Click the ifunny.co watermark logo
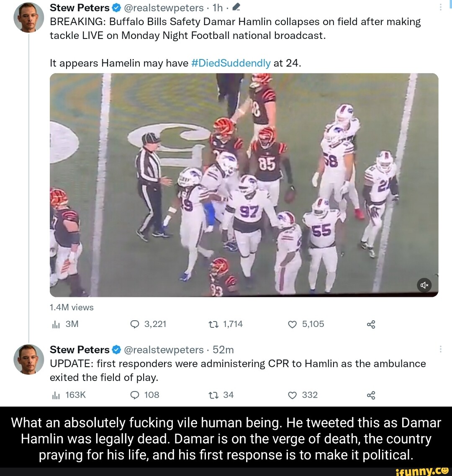452x476 pixels. (x=422, y=470)
